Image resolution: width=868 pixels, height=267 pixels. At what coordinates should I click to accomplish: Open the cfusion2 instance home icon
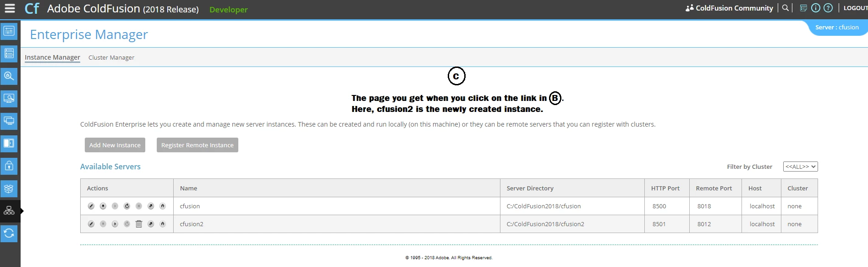[x=163, y=224]
